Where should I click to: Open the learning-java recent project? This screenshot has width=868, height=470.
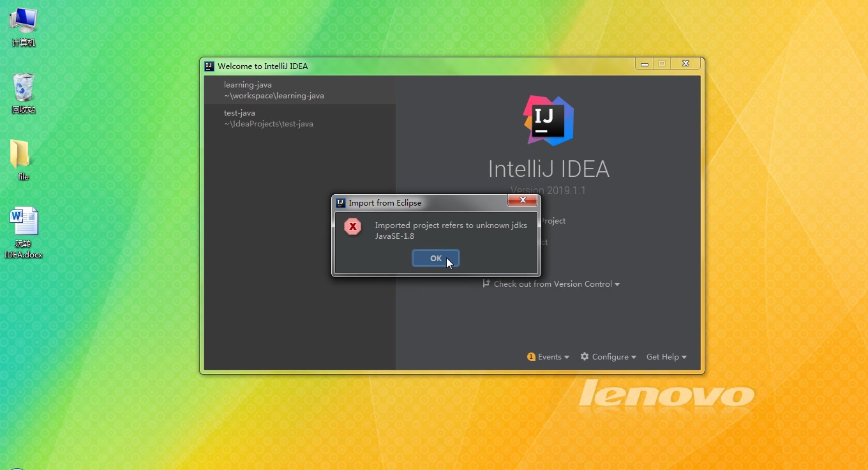click(x=300, y=90)
